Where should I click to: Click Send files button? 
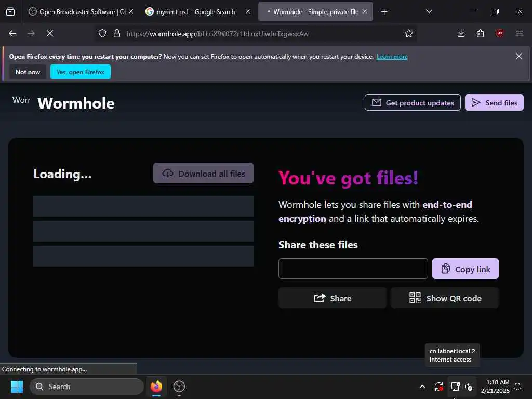[494, 102]
